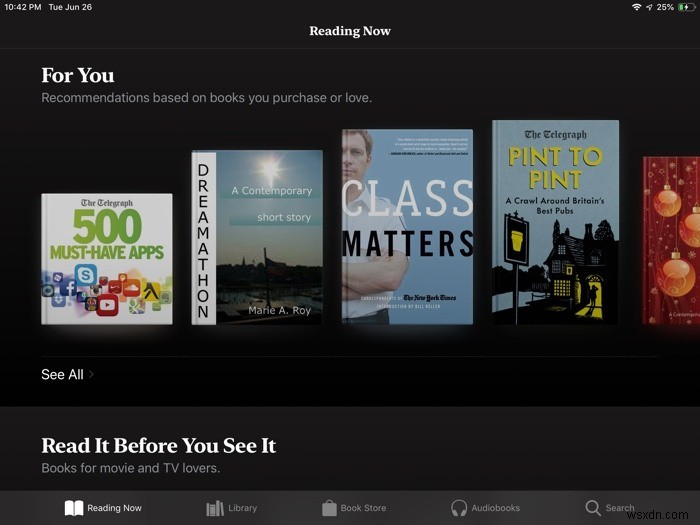Screen dimensions: 700x525
Task: Tap the For You section heading
Action: (78, 75)
